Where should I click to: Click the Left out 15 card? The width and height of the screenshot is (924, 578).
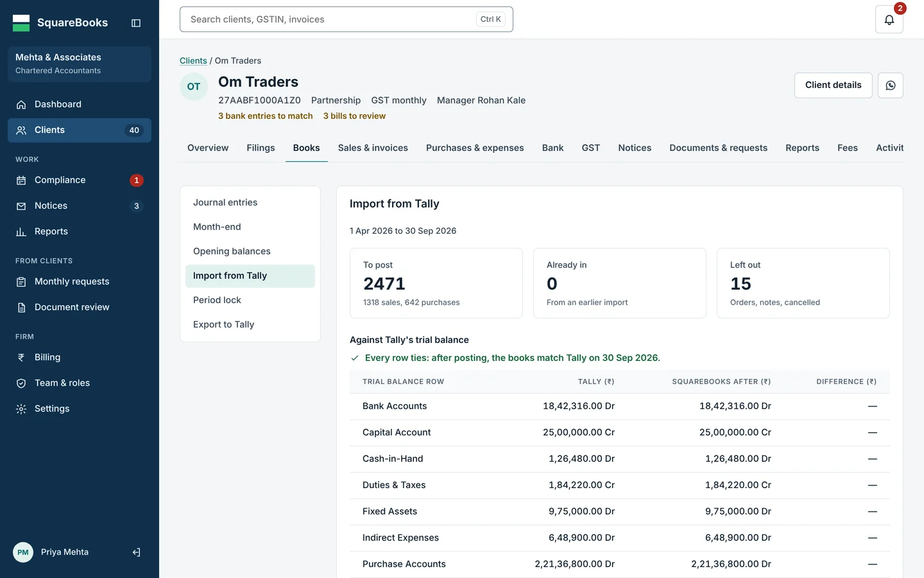pyautogui.click(x=803, y=283)
